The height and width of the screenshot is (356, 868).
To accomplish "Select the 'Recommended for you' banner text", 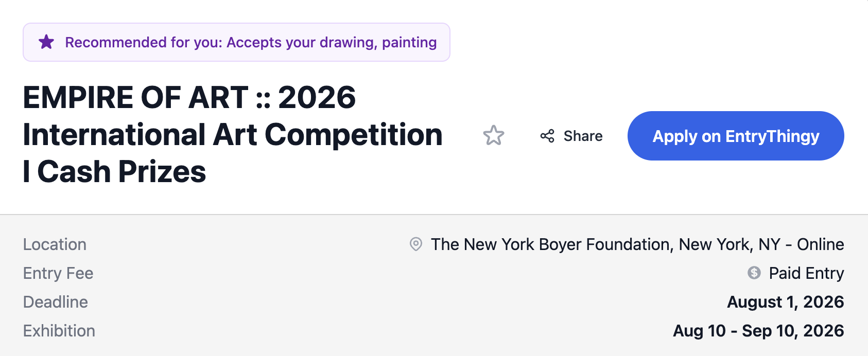I will tap(143, 42).
